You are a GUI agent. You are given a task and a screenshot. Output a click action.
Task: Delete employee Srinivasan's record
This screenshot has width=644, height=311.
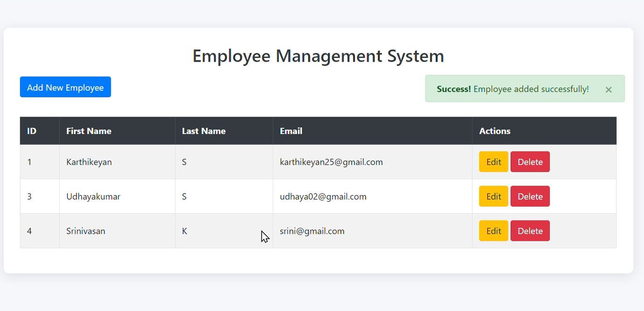pyautogui.click(x=530, y=231)
